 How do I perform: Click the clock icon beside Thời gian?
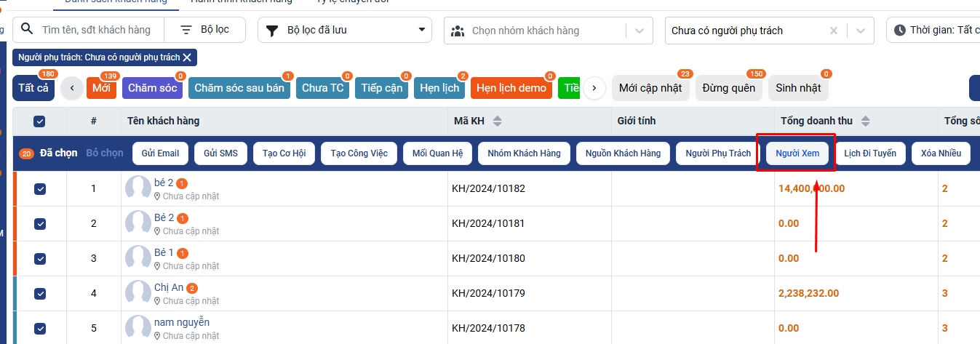click(900, 31)
